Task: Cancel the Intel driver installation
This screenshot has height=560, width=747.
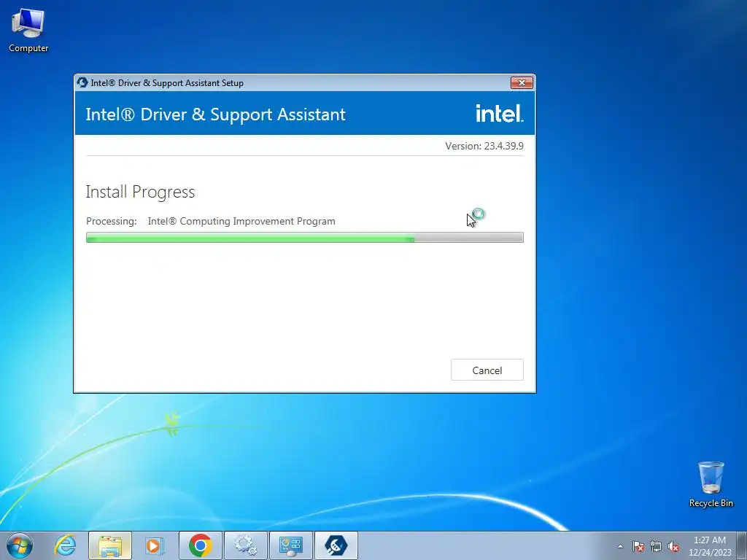Action: click(487, 370)
